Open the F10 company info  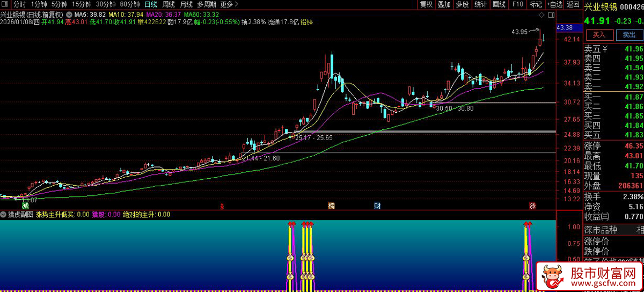517,4
